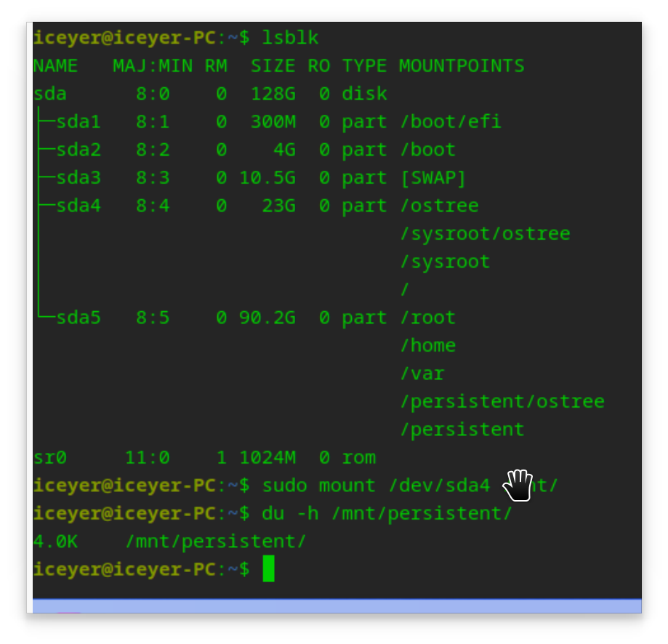This screenshot has width=668, height=644.
Task: Select the sr0 device name
Action: pyautogui.click(x=50, y=457)
